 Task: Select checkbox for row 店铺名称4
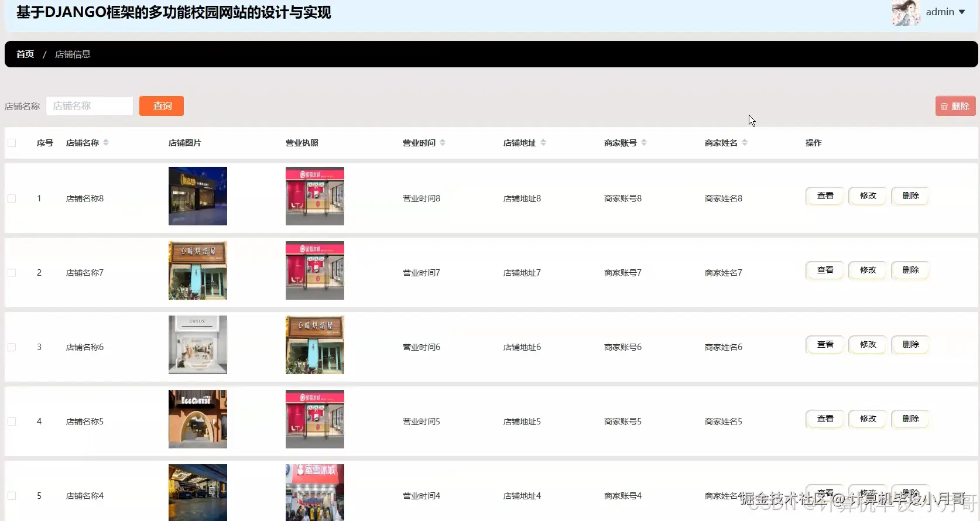[x=12, y=496]
